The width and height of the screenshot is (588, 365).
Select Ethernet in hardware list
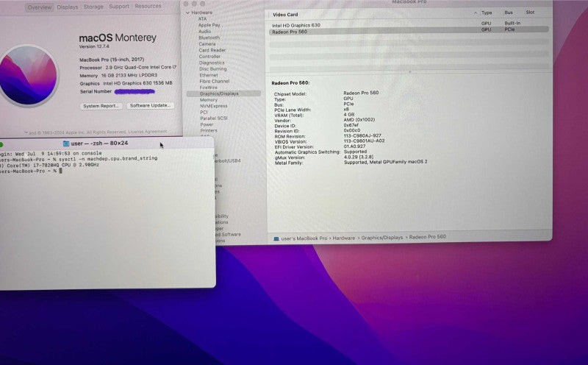click(x=209, y=75)
